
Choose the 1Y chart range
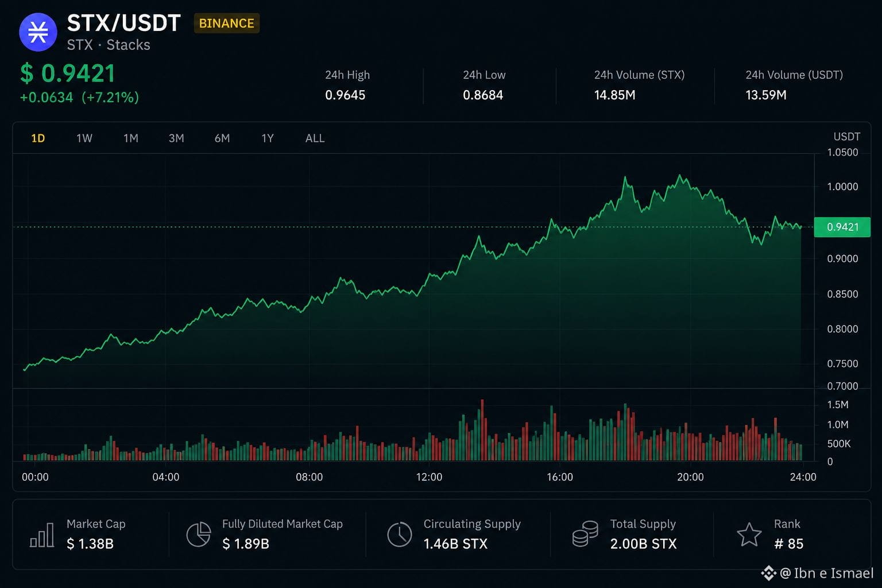click(x=268, y=138)
